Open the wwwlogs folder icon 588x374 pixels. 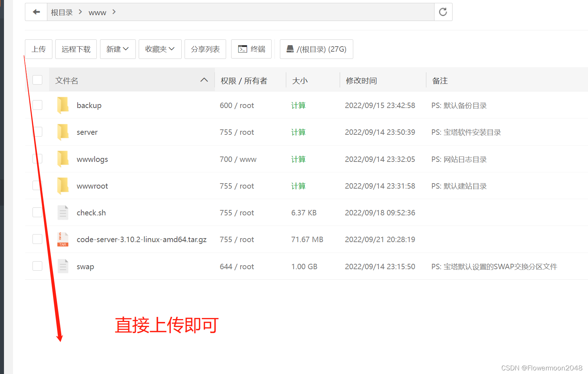[x=63, y=159]
